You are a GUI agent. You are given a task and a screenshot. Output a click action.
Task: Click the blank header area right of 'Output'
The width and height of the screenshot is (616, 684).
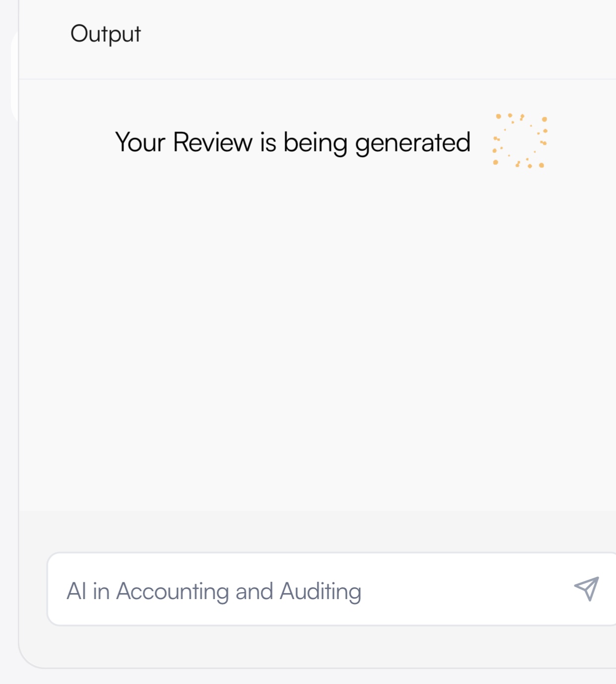(377, 35)
